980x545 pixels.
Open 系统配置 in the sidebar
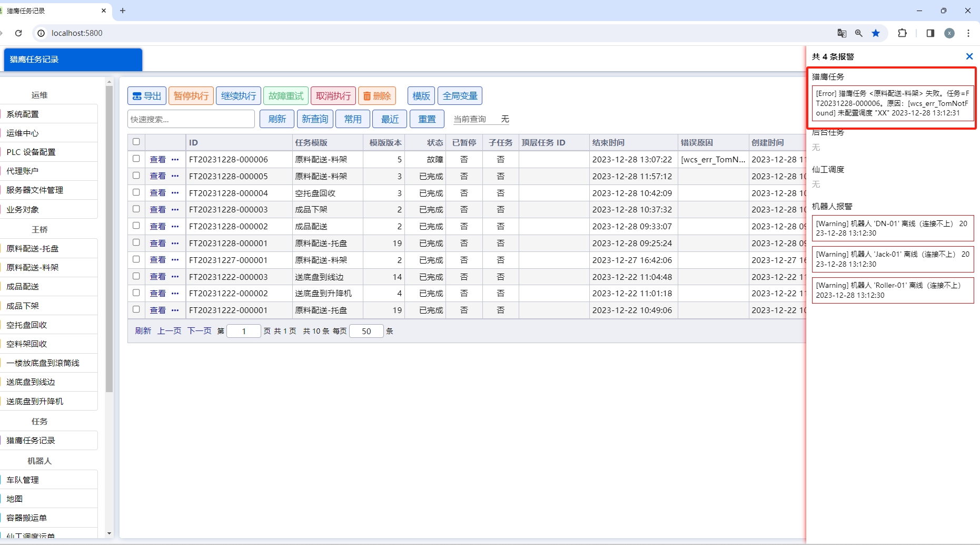(x=49, y=114)
